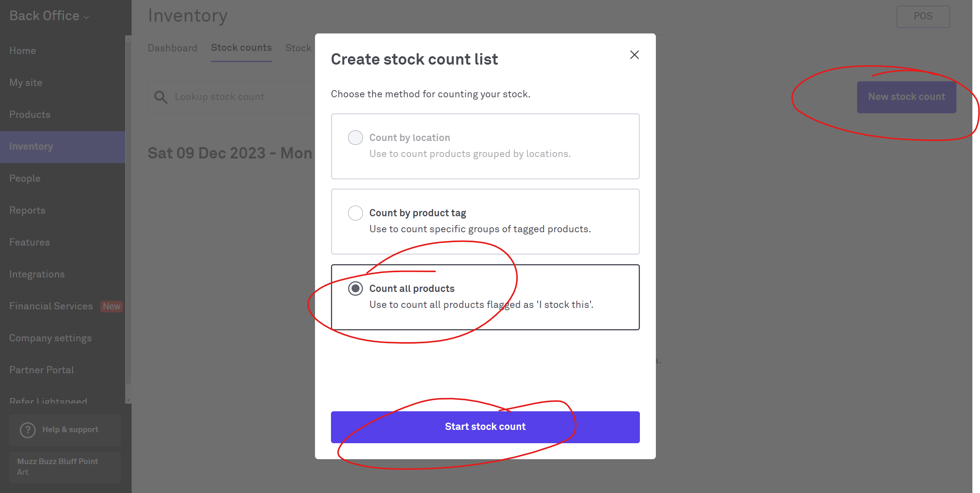Open the Stock counts tab

(x=241, y=48)
